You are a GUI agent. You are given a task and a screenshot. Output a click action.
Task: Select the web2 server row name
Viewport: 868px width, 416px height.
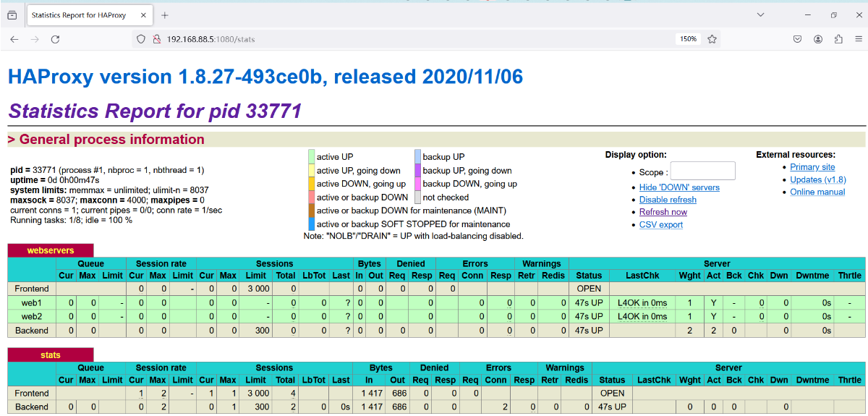[x=32, y=316]
